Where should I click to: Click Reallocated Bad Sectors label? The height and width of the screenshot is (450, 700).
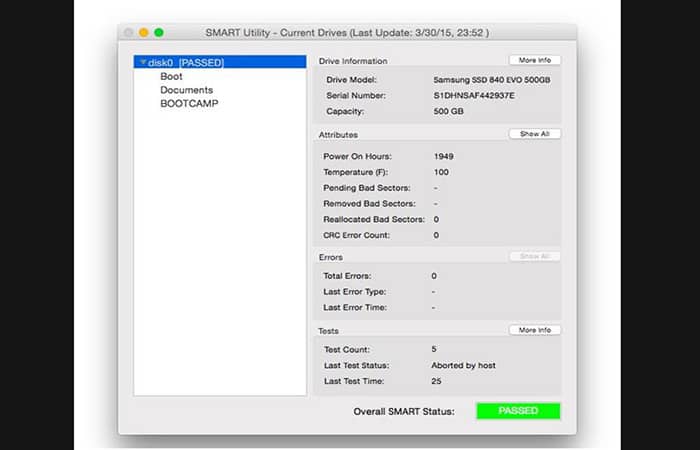point(374,219)
